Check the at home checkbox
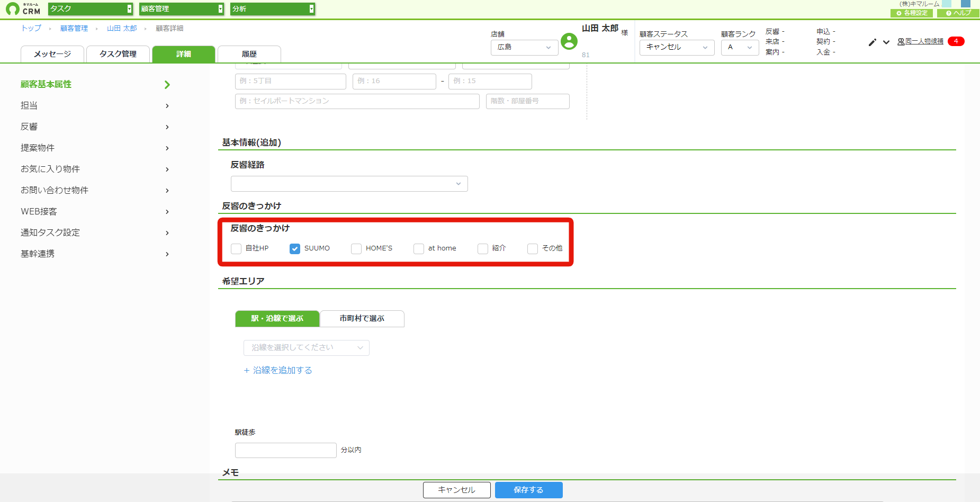 (x=419, y=248)
